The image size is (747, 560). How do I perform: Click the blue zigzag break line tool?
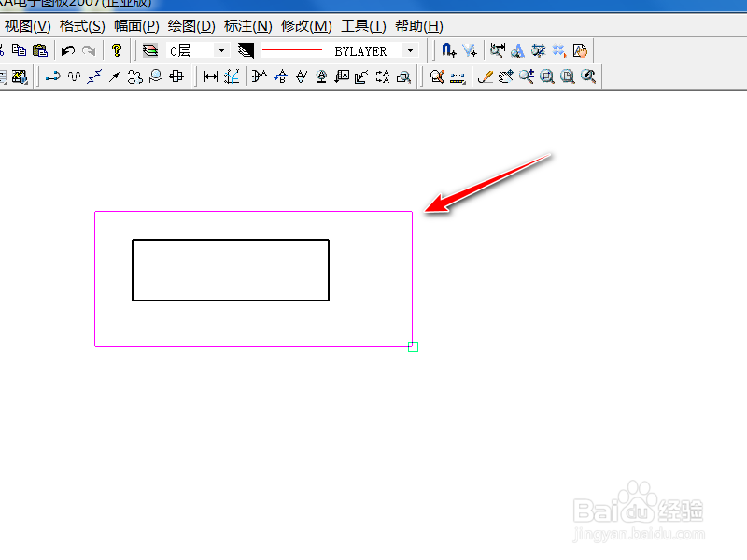[x=94, y=77]
